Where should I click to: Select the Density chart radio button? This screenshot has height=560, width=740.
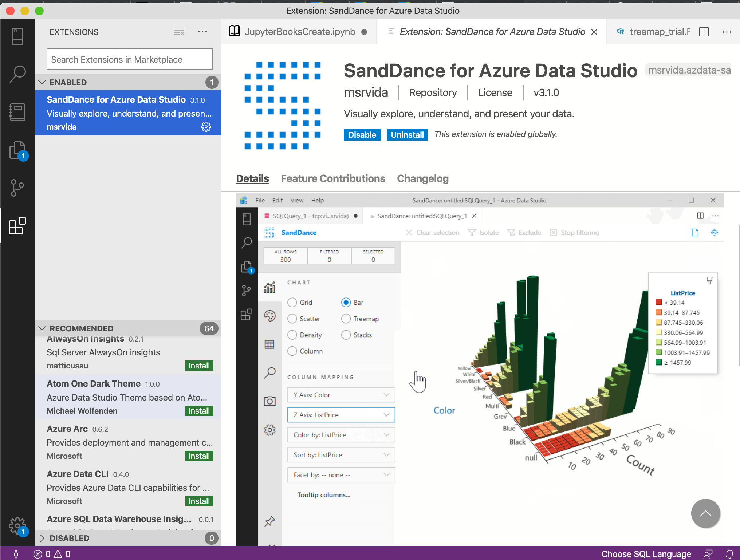(292, 335)
